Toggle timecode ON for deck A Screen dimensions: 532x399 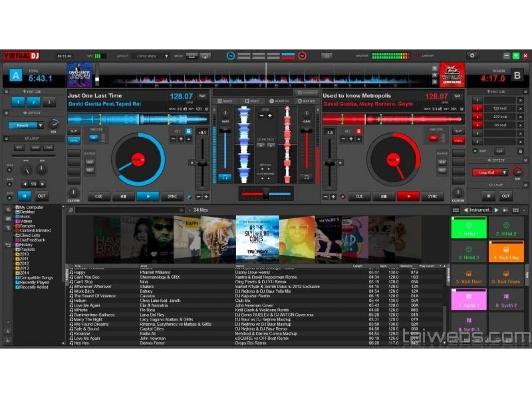pyautogui.click(x=94, y=138)
